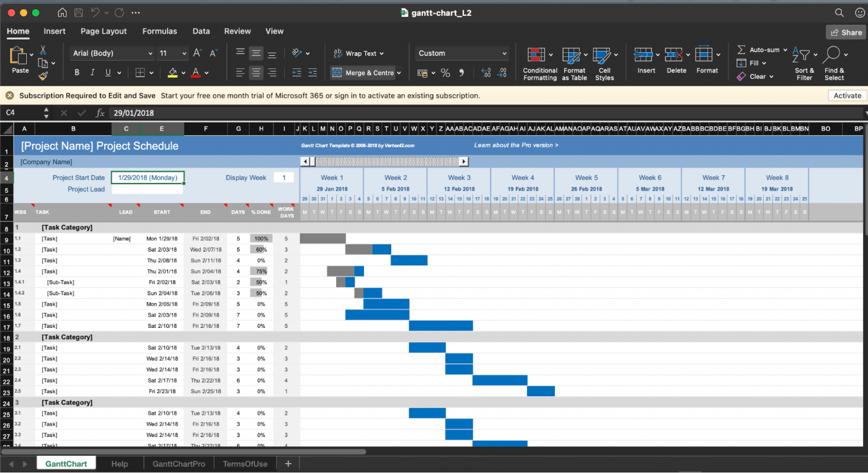
Task: Toggle Italic formatting
Action: point(93,73)
